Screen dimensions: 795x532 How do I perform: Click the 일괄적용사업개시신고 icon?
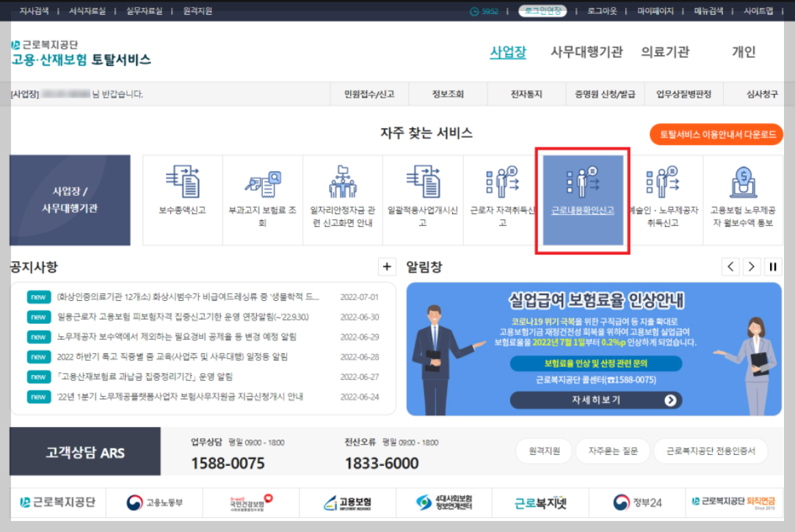[x=422, y=200]
